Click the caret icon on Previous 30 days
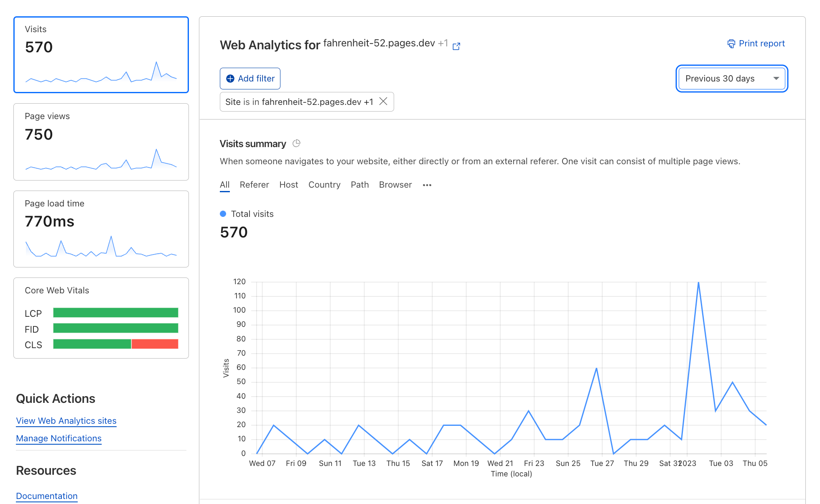The height and width of the screenshot is (504, 820). pos(776,78)
